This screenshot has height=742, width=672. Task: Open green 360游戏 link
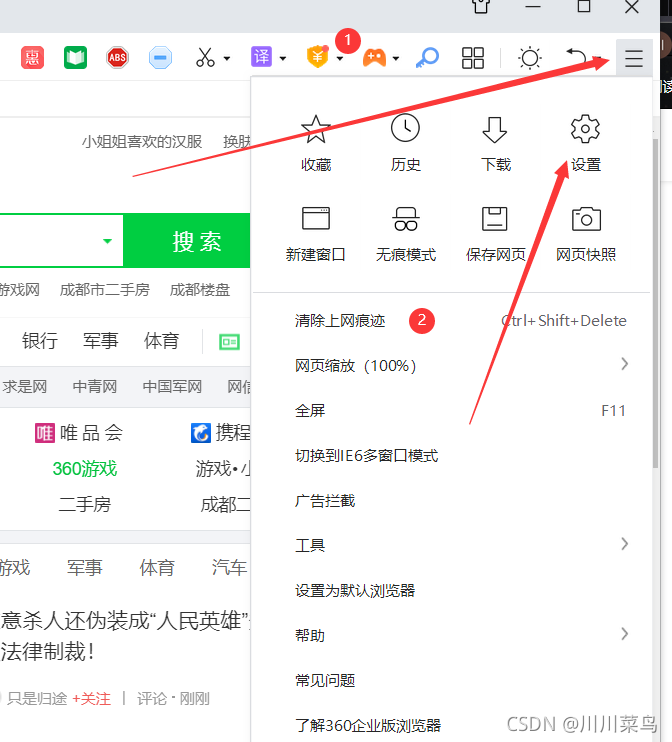pos(85,469)
